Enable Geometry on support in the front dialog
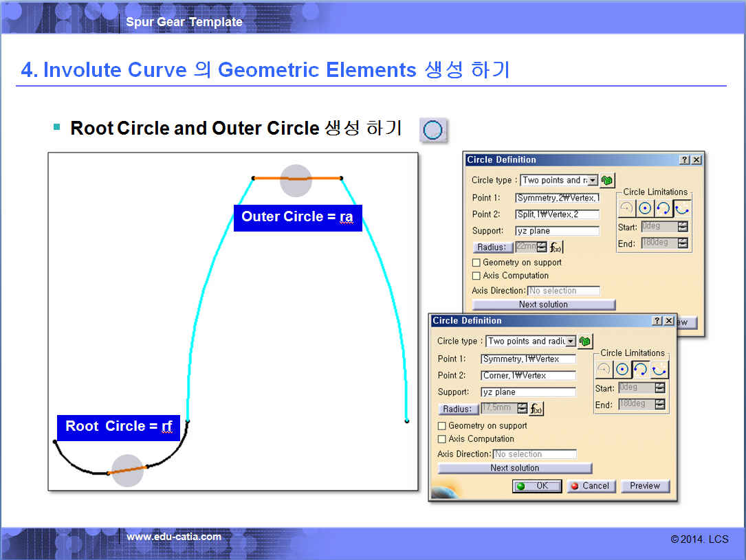 [x=442, y=426]
